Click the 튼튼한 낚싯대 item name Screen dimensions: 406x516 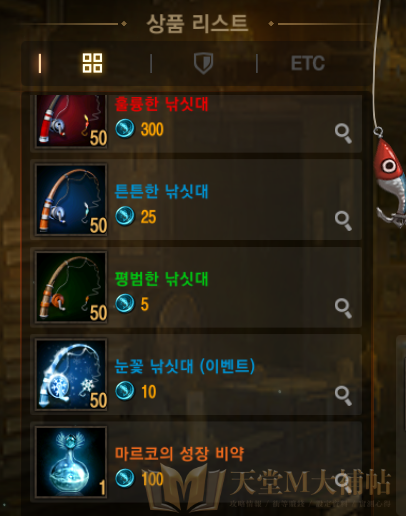(x=161, y=191)
